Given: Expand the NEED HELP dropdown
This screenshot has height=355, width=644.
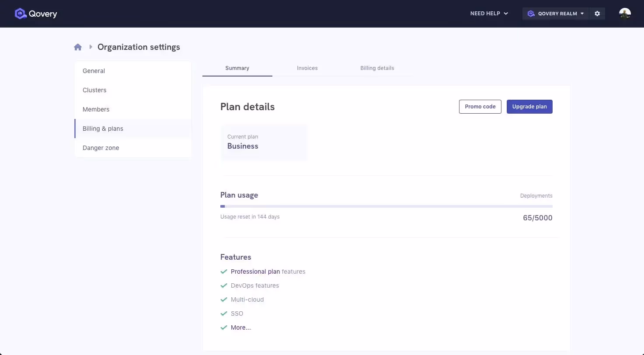Looking at the screenshot, I should (x=489, y=14).
